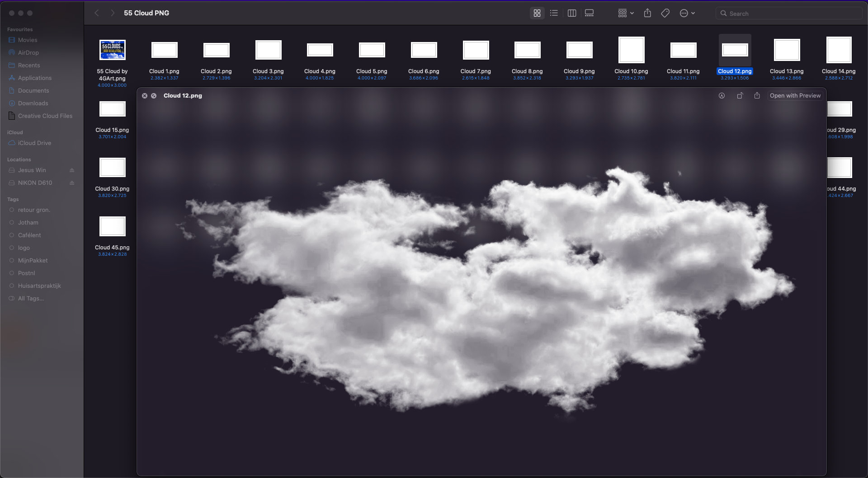Image resolution: width=868 pixels, height=478 pixels.
Task: Select the logo tag
Action: pyautogui.click(x=23, y=248)
